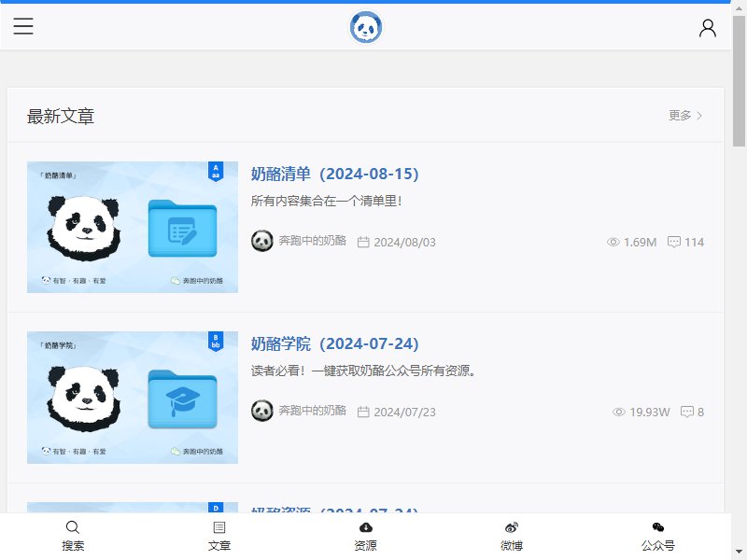This screenshot has height=560, width=747.
Task: Open article 奶酪学院 (2024-07-24)
Action: 335,343
